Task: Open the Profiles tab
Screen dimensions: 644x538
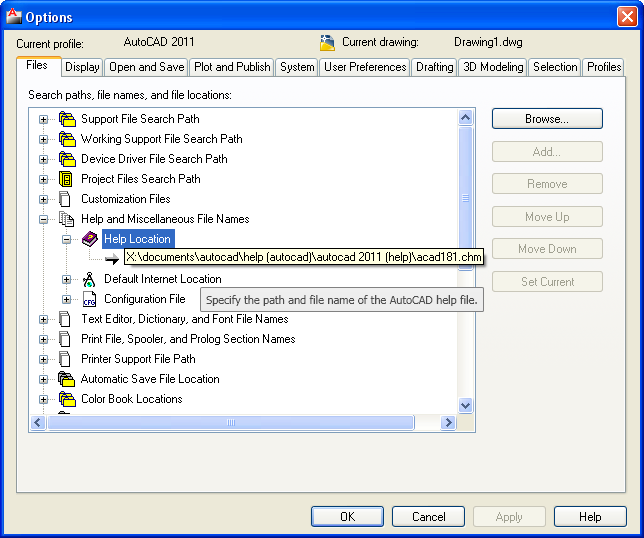Action: [x=604, y=67]
